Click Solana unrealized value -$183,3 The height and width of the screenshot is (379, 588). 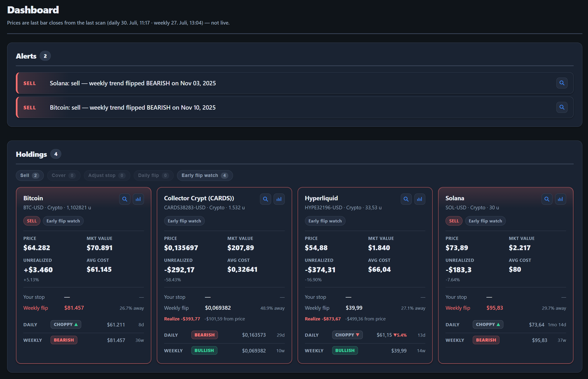pos(459,270)
